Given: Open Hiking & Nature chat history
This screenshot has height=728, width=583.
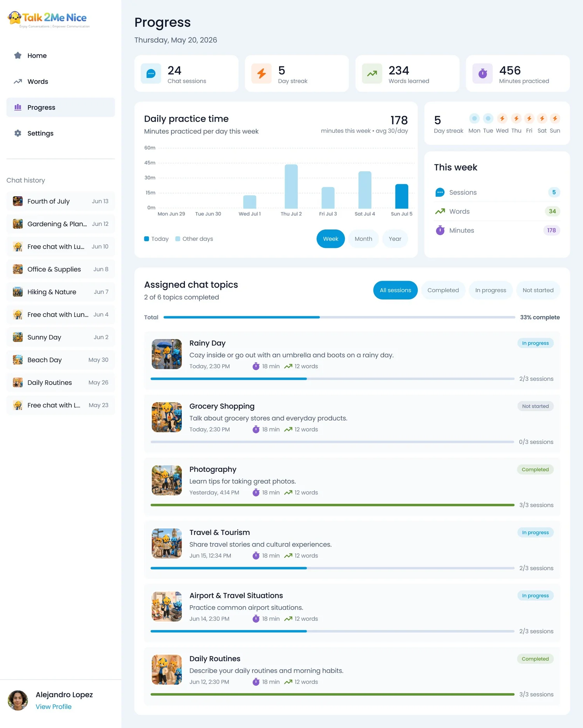Looking at the screenshot, I should coord(61,292).
